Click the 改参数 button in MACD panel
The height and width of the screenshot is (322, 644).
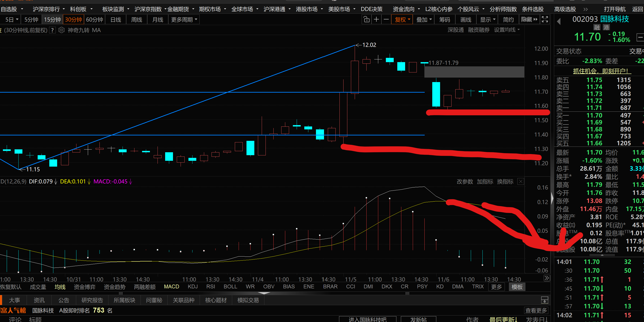coord(465,182)
